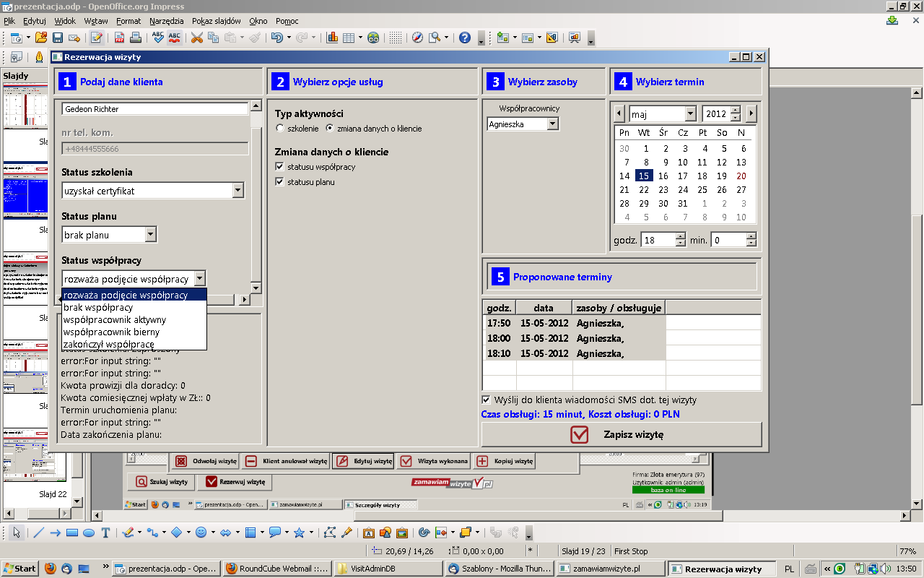Open the 'Status planu' dropdown
Viewport: 924px width, 578px height.
click(x=151, y=235)
